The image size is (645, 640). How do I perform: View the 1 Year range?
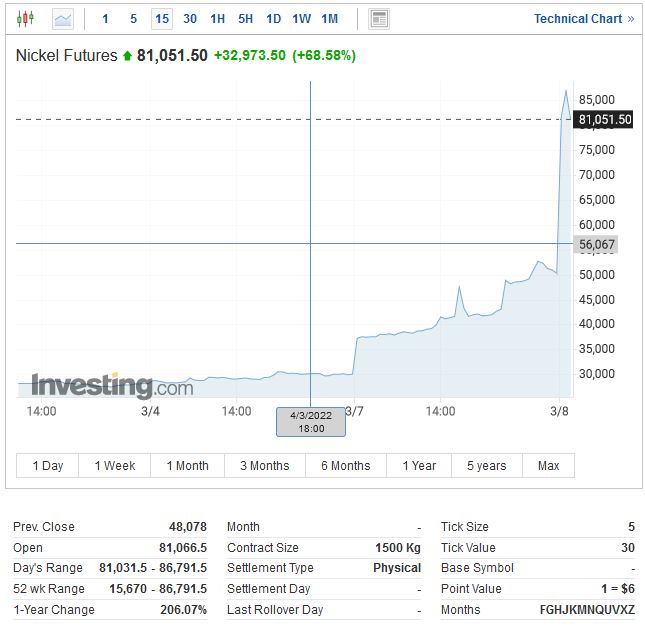(x=419, y=466)
